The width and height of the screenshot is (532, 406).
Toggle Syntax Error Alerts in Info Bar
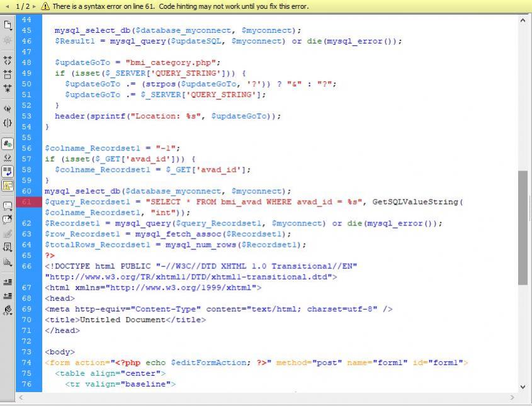(8, 186)
